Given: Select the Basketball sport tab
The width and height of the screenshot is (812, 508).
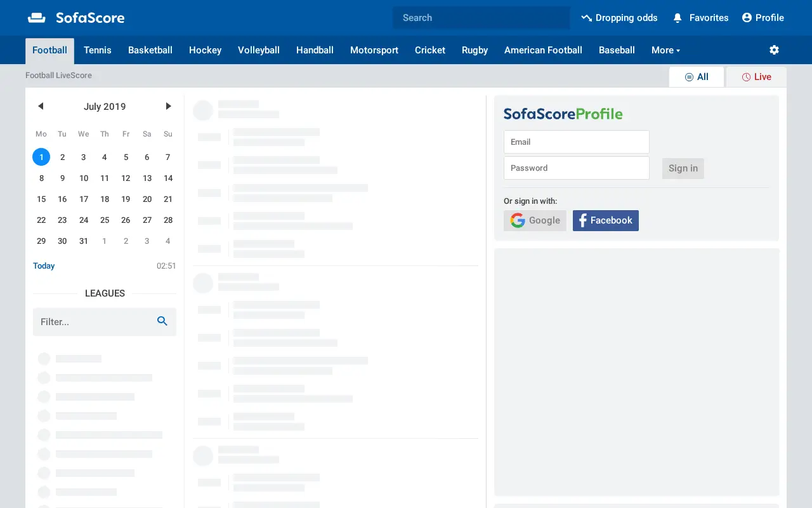Looking at the screenshot, I should click(x=150, y=50).
